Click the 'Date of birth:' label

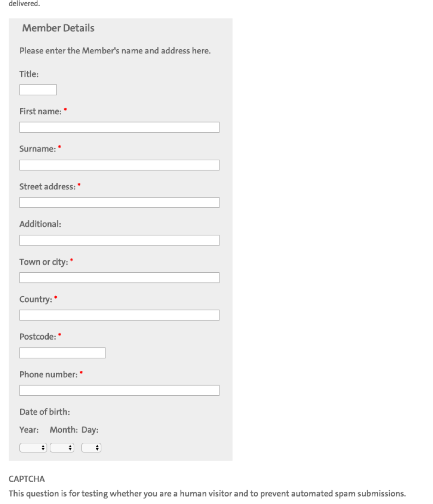click(x=45, y=412)
